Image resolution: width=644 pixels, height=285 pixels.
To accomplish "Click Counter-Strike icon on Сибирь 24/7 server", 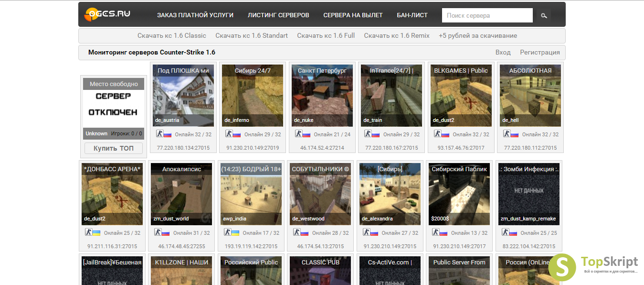I will [x=229, y=134].
